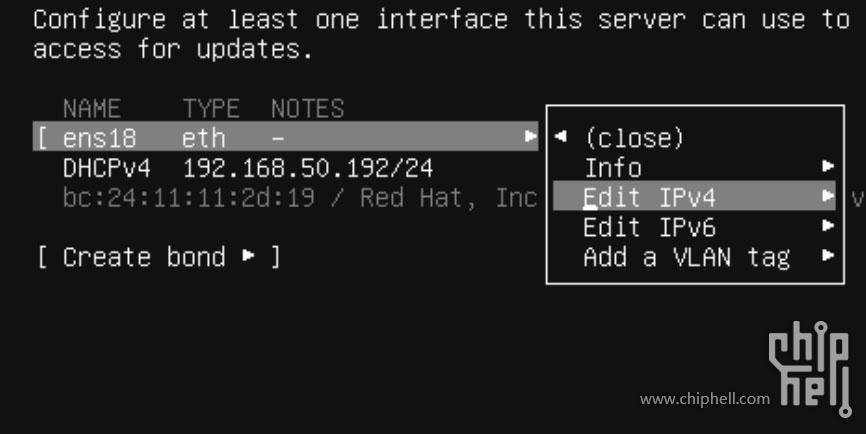Click the arrow icon next to Info

point(827,166)
